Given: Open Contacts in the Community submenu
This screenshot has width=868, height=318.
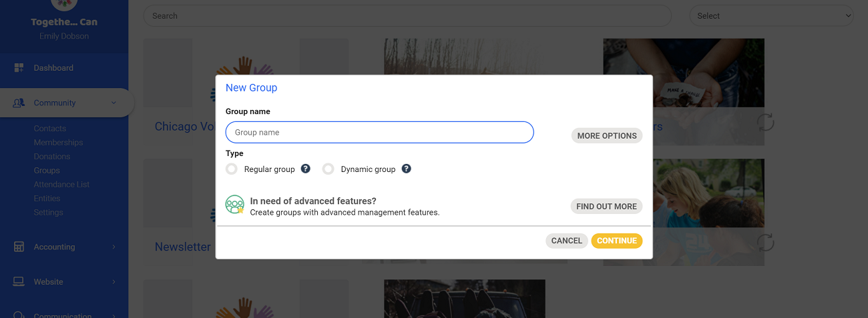Looking at the screenshot, I should pyautogui.click(x=50, y=129).
